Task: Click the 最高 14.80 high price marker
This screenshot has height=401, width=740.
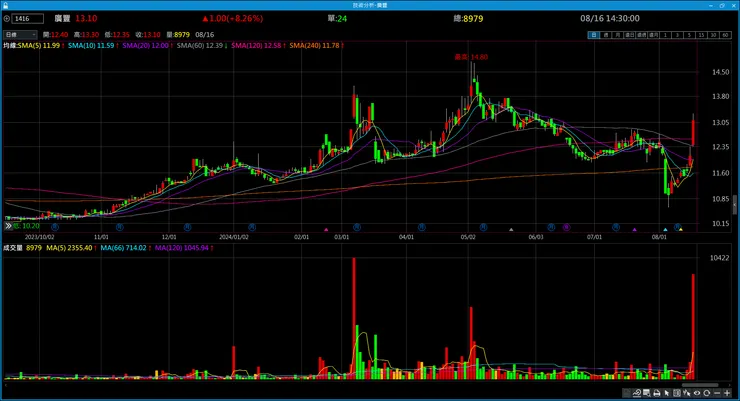Action: tap(471, 57)
